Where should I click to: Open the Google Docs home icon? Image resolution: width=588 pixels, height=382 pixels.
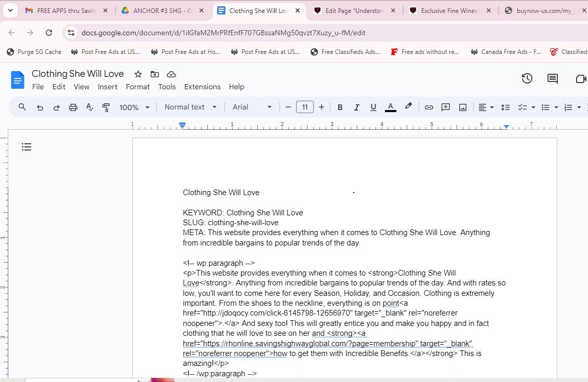tap(17, 80)
